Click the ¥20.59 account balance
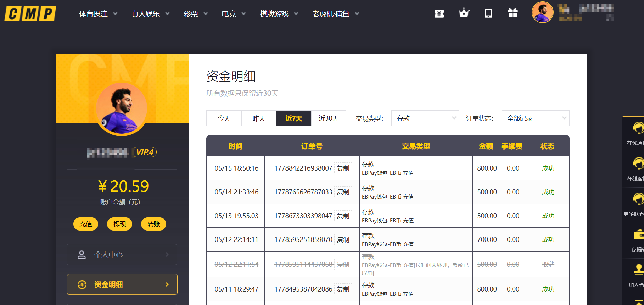 123,186
